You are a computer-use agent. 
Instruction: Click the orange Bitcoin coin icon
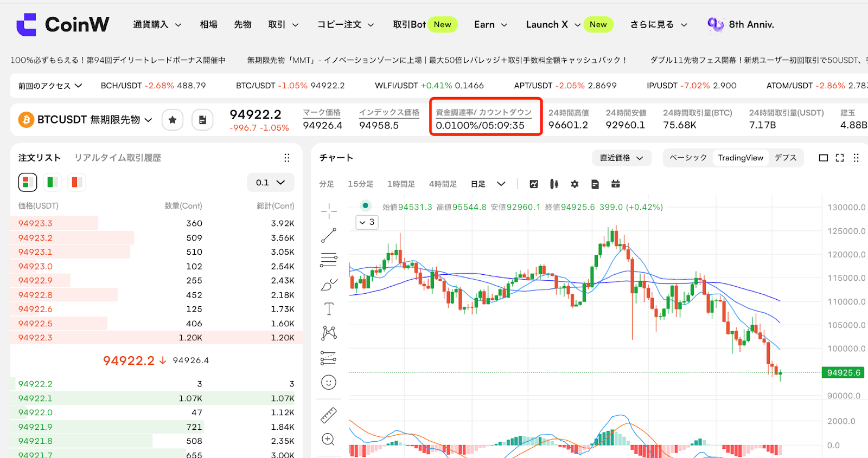(26, 120)
